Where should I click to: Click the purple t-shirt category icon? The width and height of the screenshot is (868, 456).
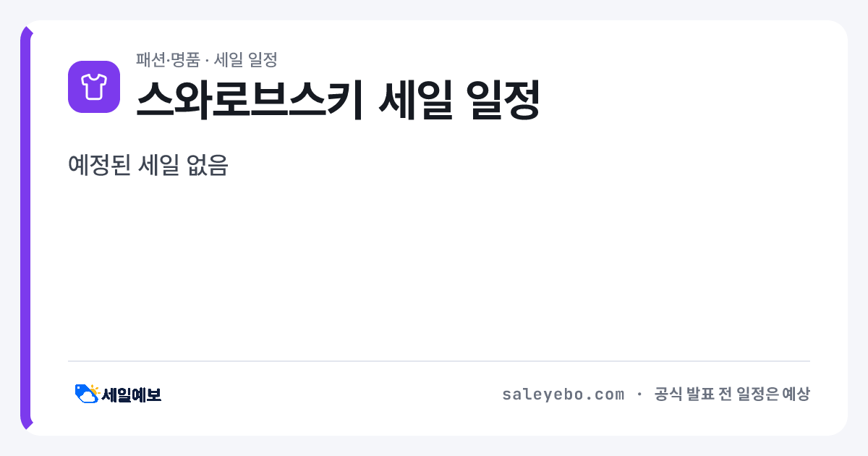(94, 87)
